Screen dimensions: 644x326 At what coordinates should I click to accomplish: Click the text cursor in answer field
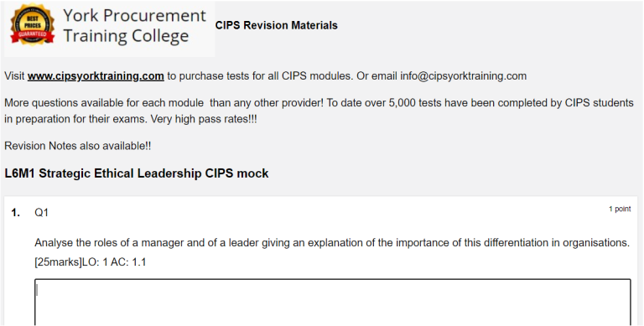click(x=37, y=290)
